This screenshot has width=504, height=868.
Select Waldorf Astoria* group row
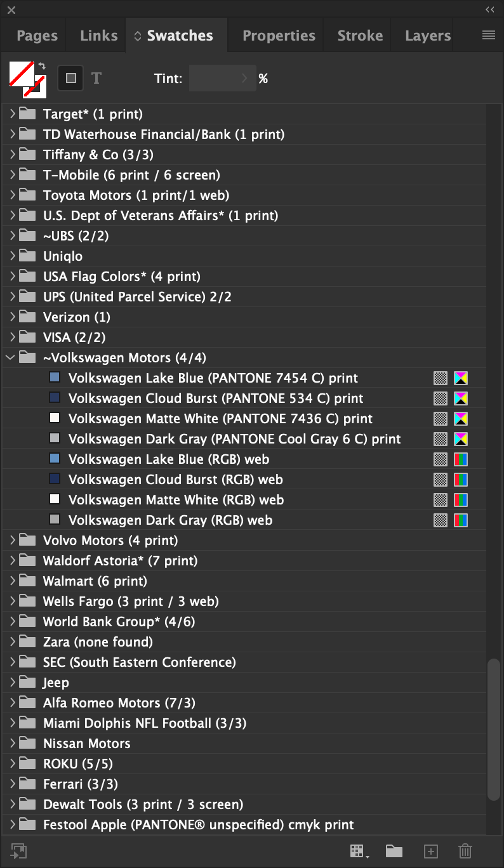coord(244,561)
